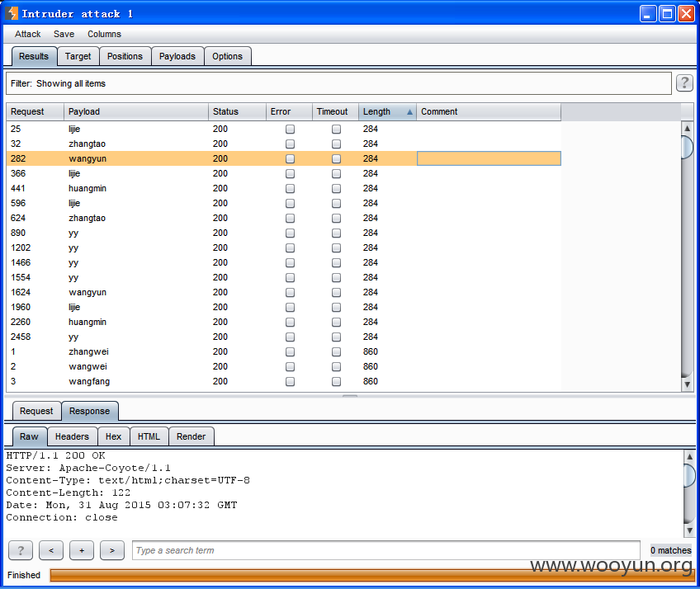Toggle Timeout checkbox for request 441
Viewport: 700px width, 589px height.
[336, 188]
